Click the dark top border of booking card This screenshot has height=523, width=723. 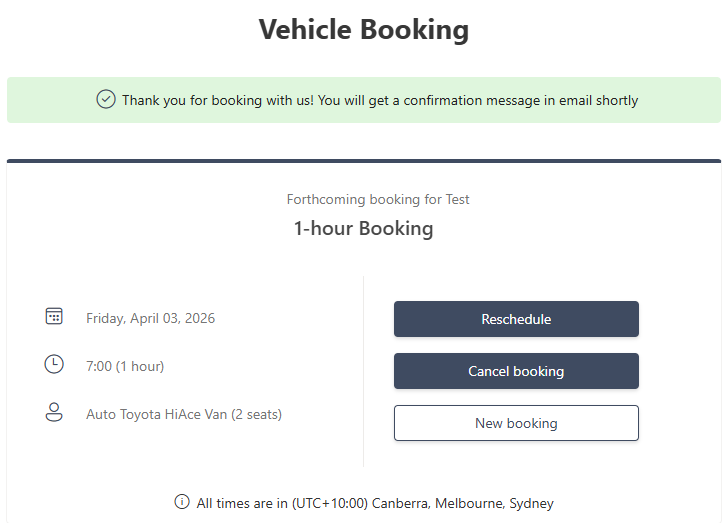tap(363, 160)
